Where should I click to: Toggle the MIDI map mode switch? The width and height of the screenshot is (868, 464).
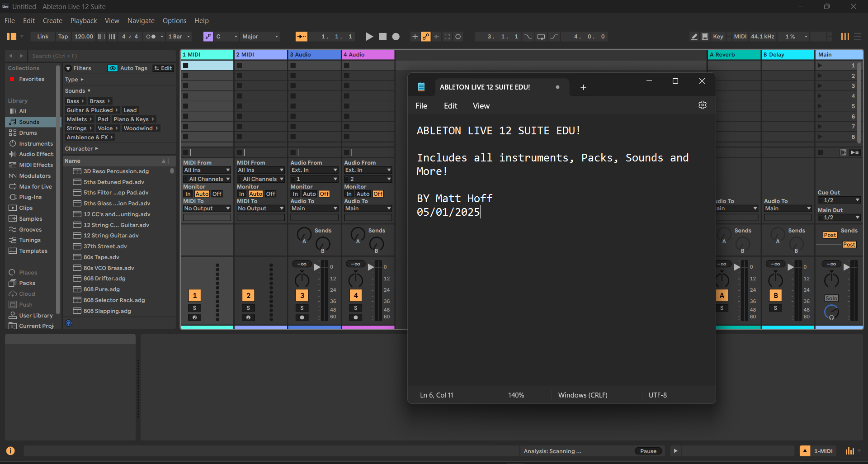coord(740,37)
